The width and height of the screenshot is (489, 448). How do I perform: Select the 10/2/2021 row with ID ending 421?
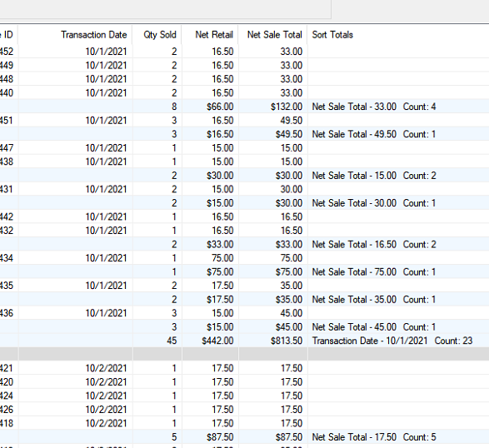245,368
